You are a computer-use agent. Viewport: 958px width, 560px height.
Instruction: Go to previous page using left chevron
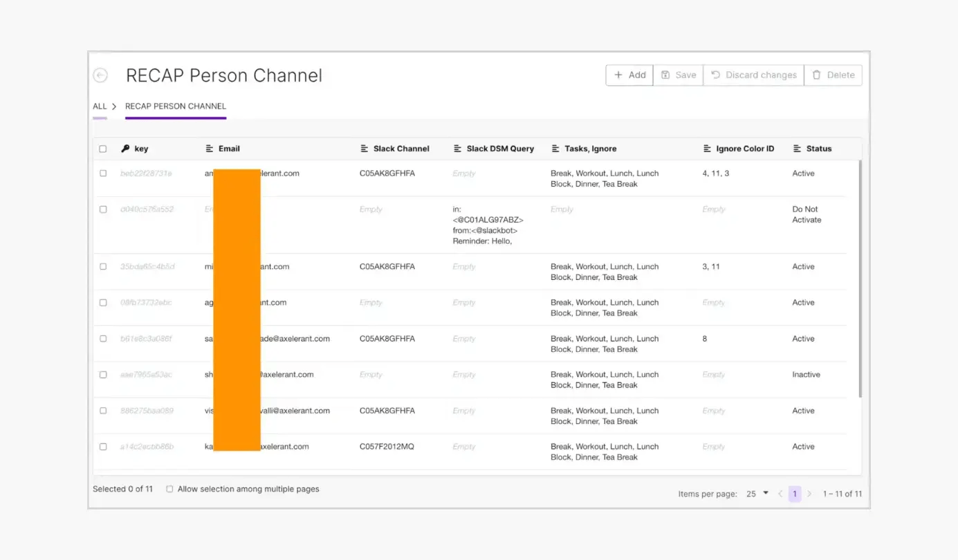780,494
